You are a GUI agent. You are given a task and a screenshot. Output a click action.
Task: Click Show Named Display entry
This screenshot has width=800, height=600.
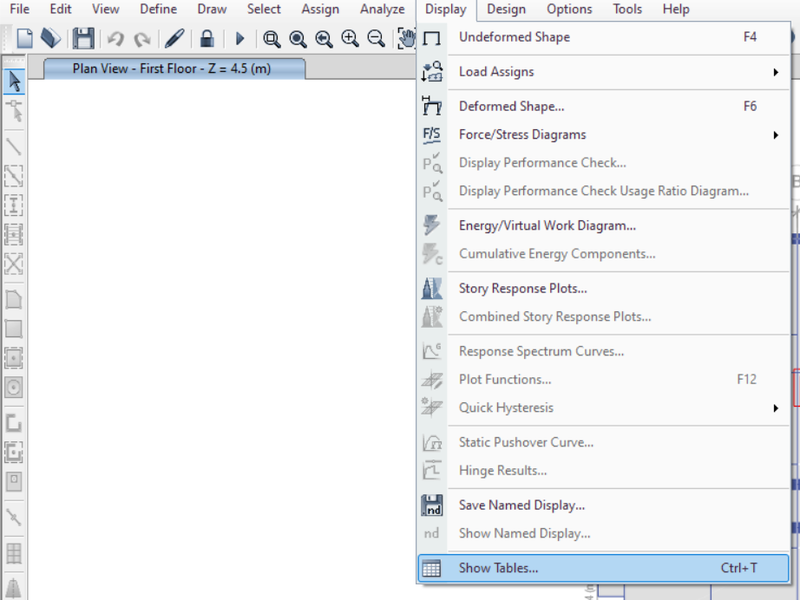pos(604,533)
